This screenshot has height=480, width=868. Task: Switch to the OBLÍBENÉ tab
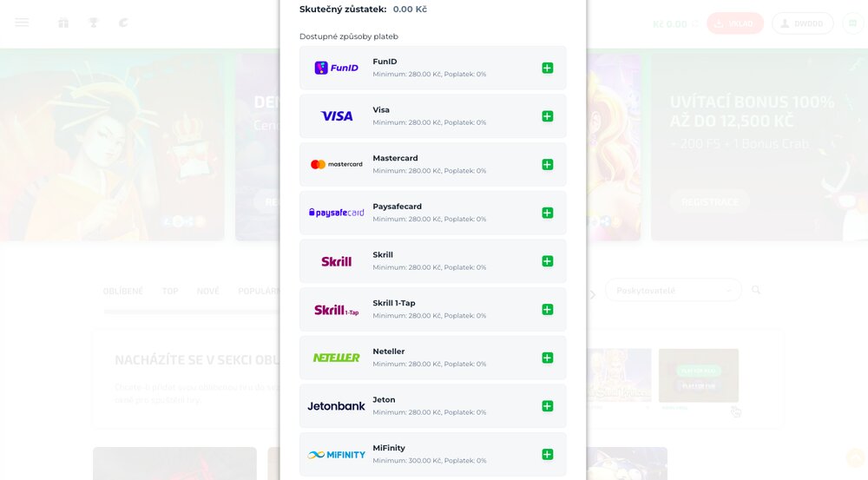point(122,291)
